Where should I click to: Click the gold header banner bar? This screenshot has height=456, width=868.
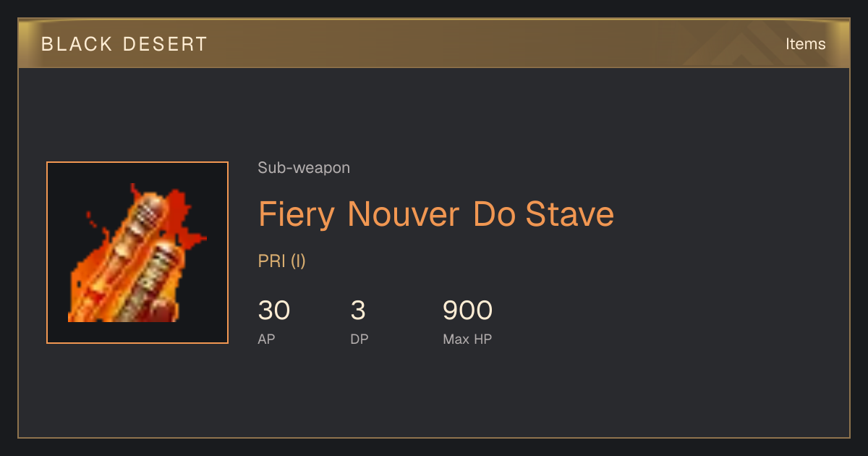(x=434, y=43)
